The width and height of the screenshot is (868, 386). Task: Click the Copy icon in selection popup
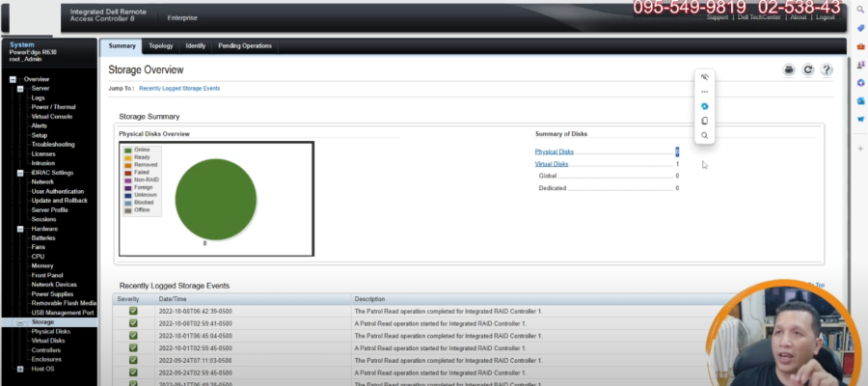tap(705, 121)
